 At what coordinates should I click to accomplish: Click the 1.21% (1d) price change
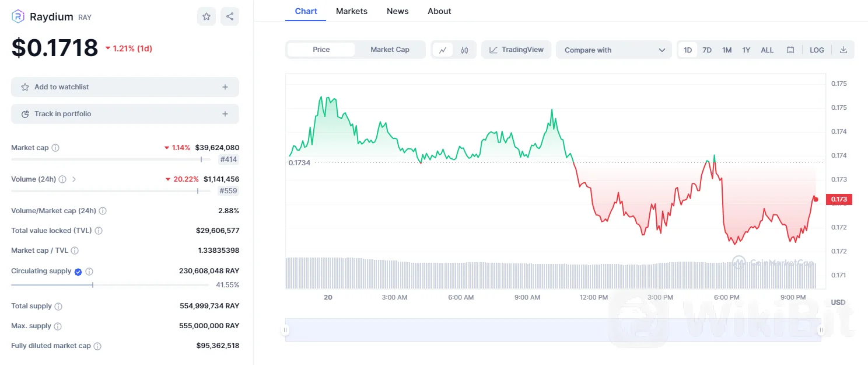pyautogui.click(x=128, y=48)
